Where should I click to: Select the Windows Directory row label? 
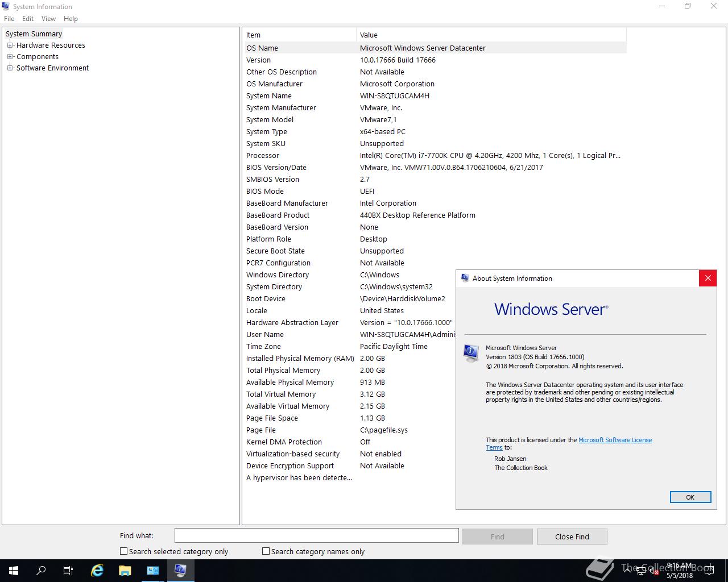278,275
